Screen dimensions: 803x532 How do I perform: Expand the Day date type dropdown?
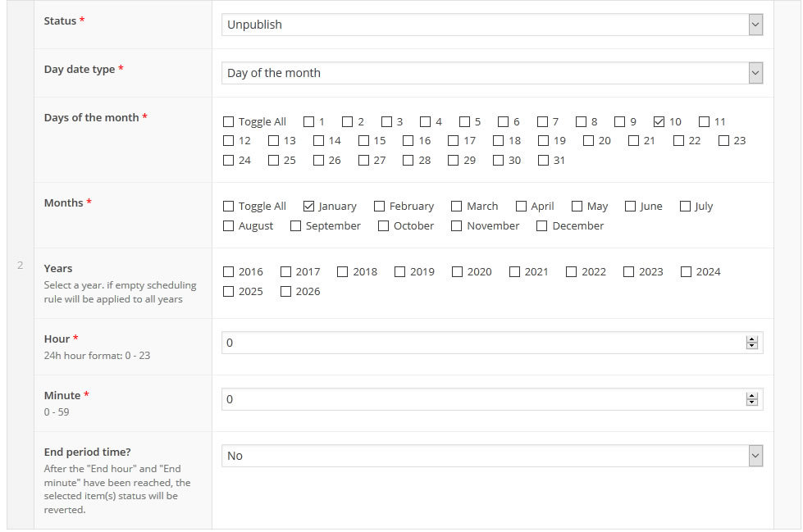[x=492, y=73]
